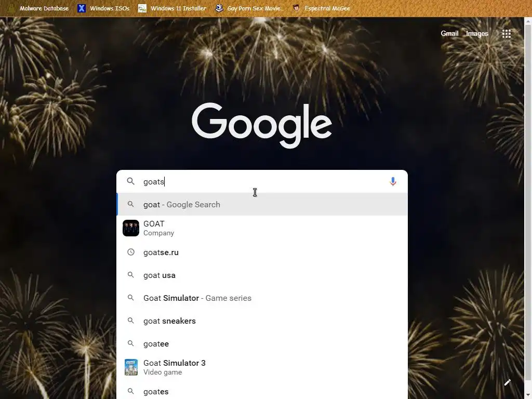Open the Malware Database bookmark
The width and height of the screenshot is (532, 399).
click(x=38, y=8)
